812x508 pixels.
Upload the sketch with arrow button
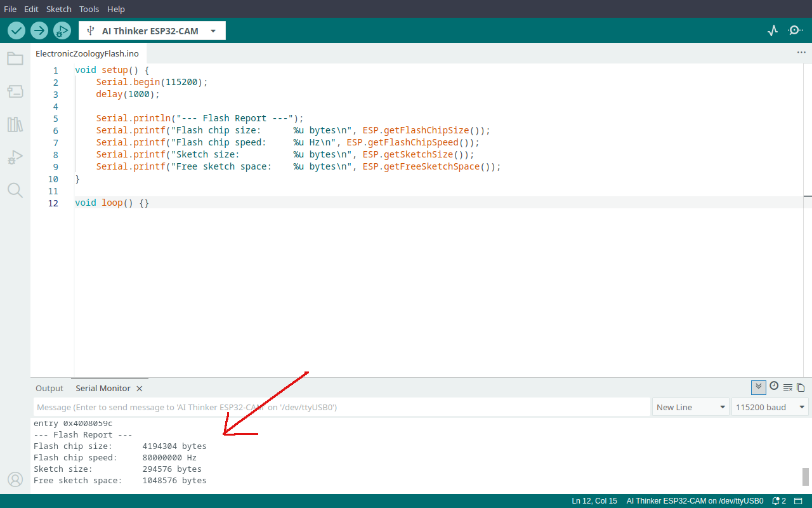[x=39, y=30]
